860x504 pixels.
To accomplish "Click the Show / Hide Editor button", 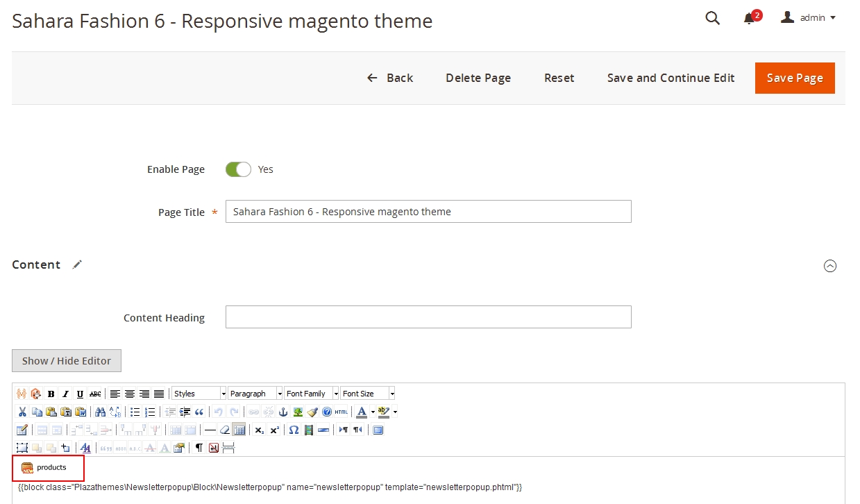I will [x=67, y=361].
